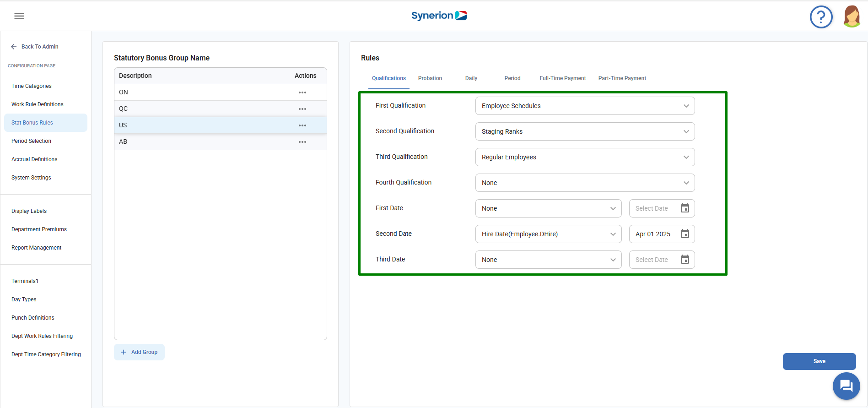Open actions menu for ON group

coord(302,92)
